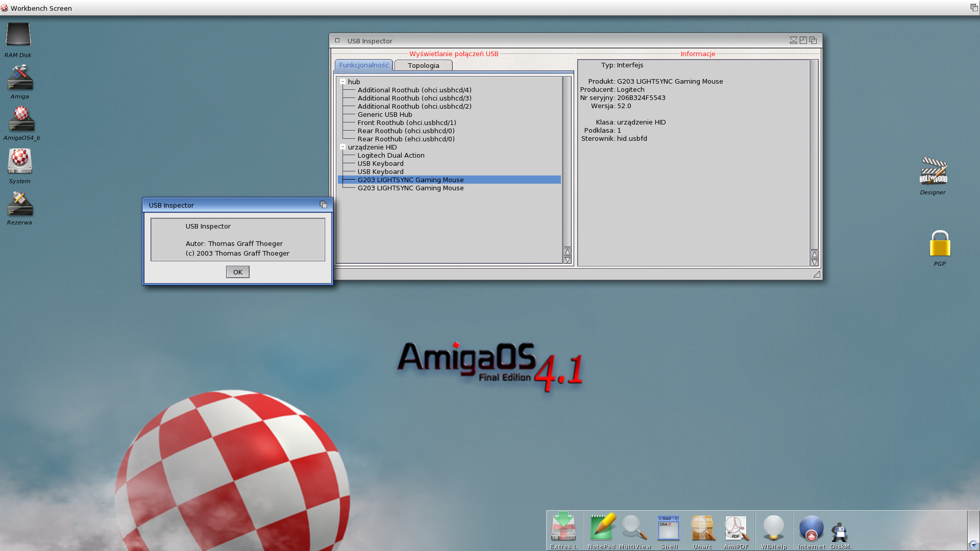Open the AmigaOS4_b drive icon
Viewport: 980px width, 551px height.
click(x=21, y=119)
